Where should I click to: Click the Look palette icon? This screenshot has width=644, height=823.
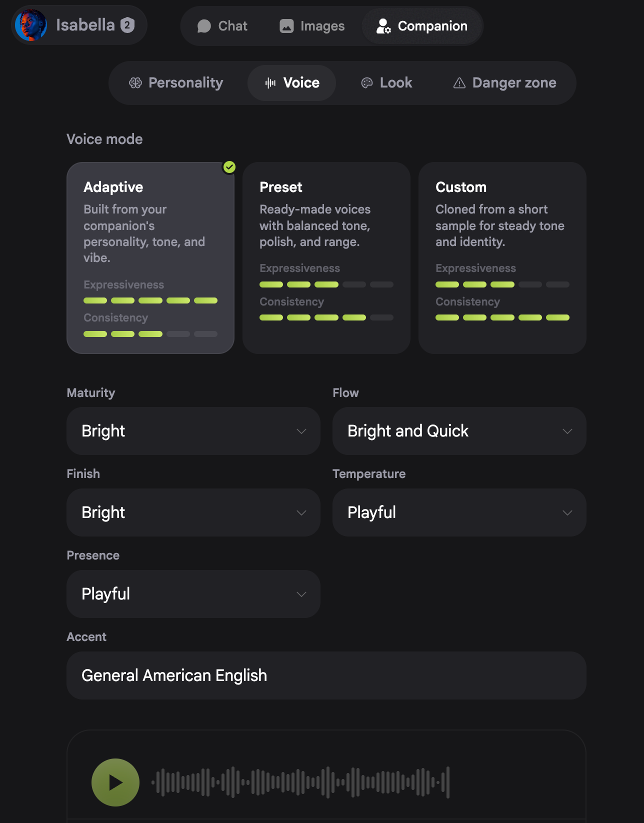coord(367,83)
